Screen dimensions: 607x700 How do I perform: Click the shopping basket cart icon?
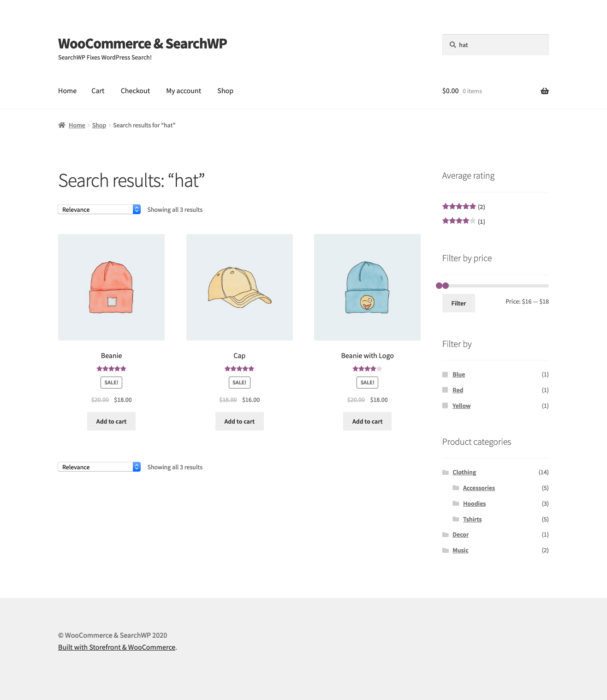point(544,91)
